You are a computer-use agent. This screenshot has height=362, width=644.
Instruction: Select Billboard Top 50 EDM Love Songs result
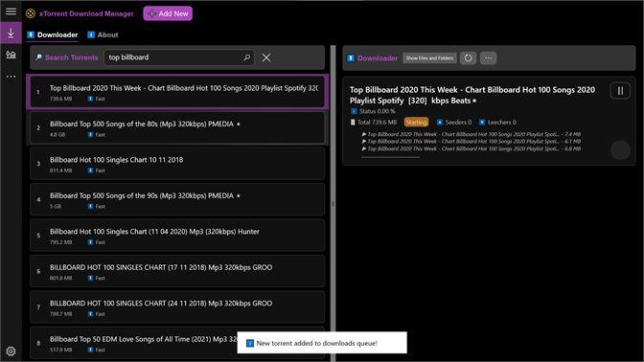(x=177, y=343)
